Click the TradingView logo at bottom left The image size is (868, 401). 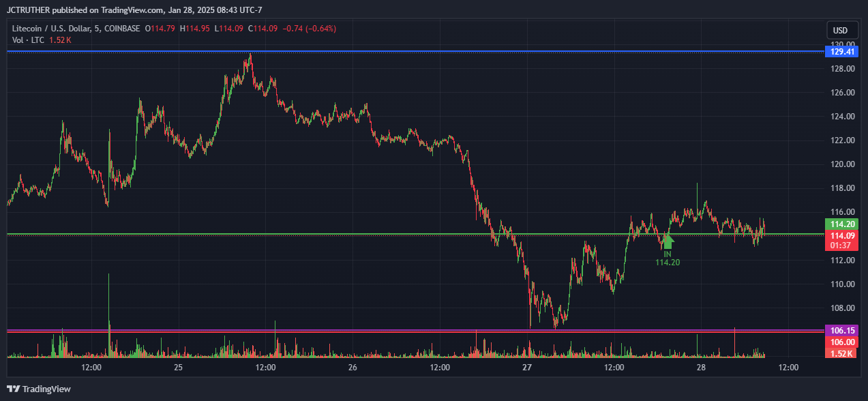pos(39,389)
